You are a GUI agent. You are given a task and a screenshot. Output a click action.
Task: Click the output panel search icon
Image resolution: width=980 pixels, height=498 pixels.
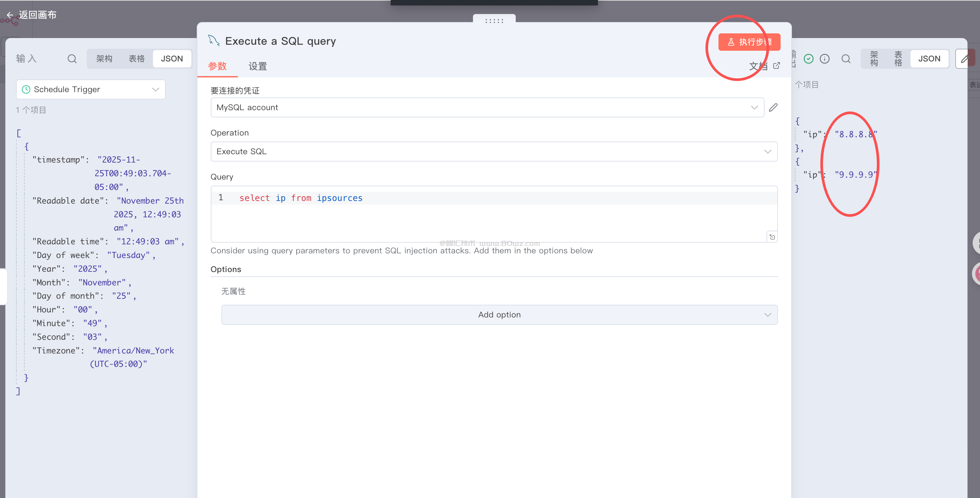click(846, 58)
